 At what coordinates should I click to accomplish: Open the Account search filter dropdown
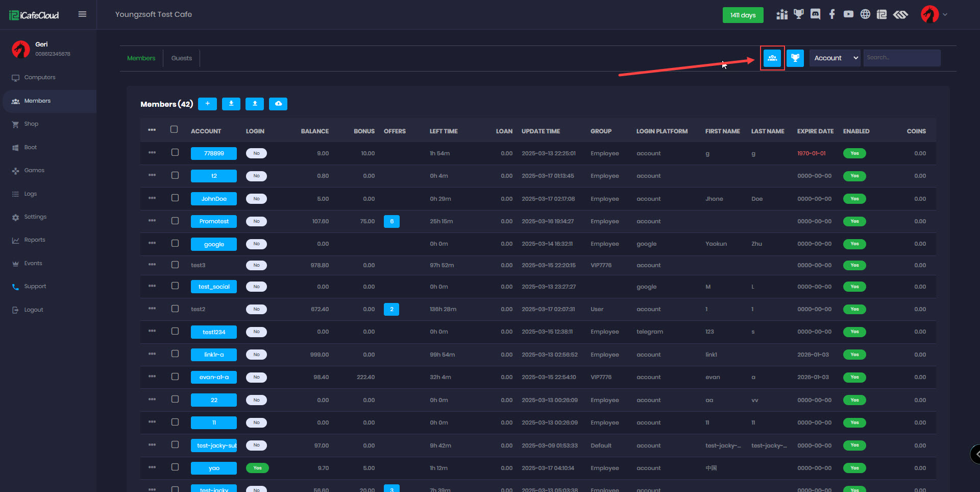pos(835,58)
